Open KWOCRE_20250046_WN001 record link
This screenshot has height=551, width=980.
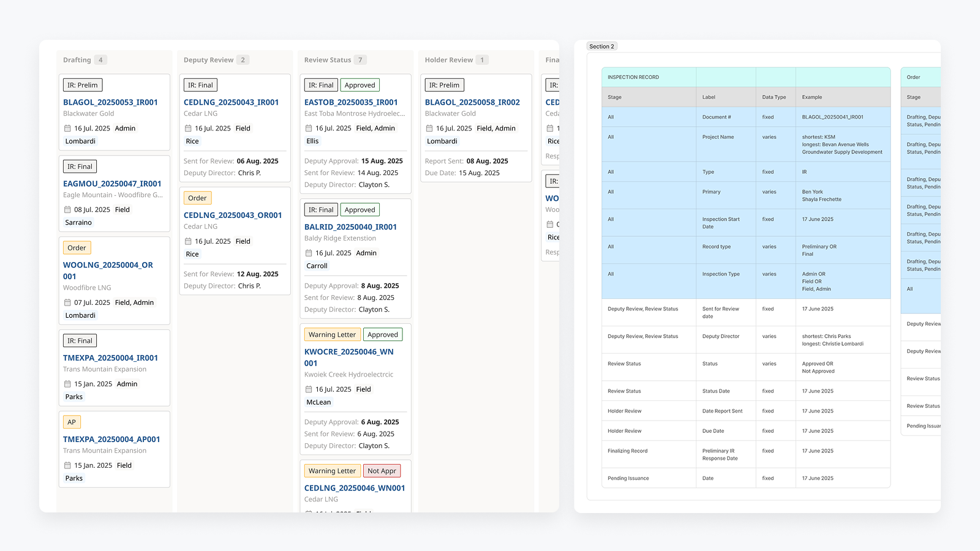tap(349, 358)
